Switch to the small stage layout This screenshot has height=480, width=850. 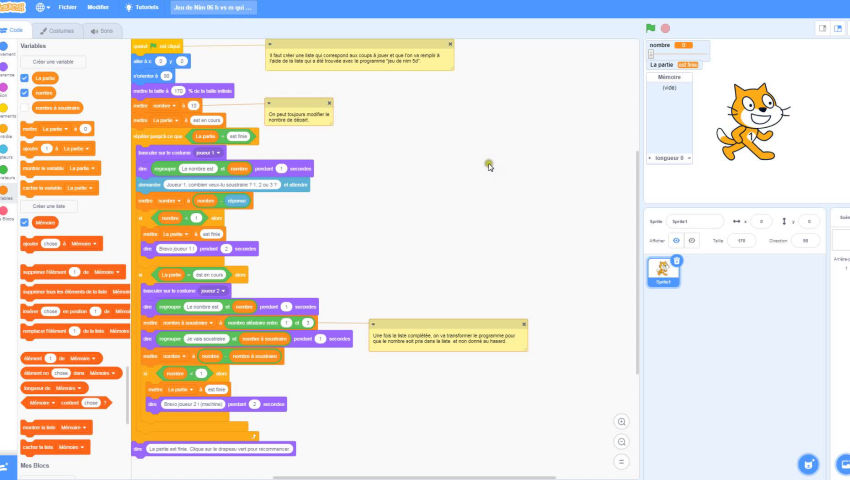click(823, 29)
